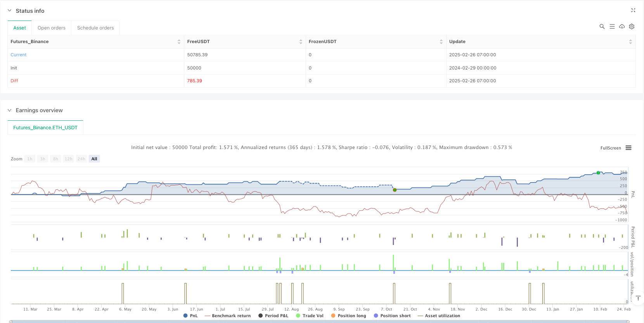
Task: Collapse the Status info section
Action: click(x=10, y=11)
